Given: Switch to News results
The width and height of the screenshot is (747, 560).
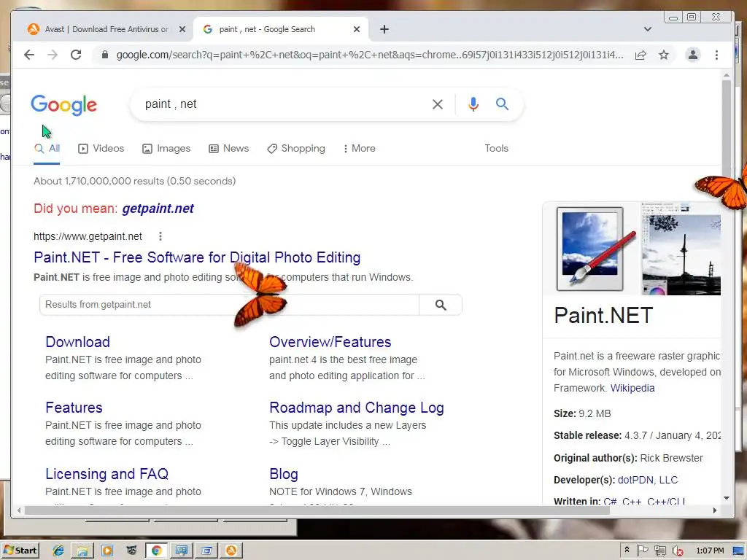Looking at the screenshot, I should click(x=228, y=149).
